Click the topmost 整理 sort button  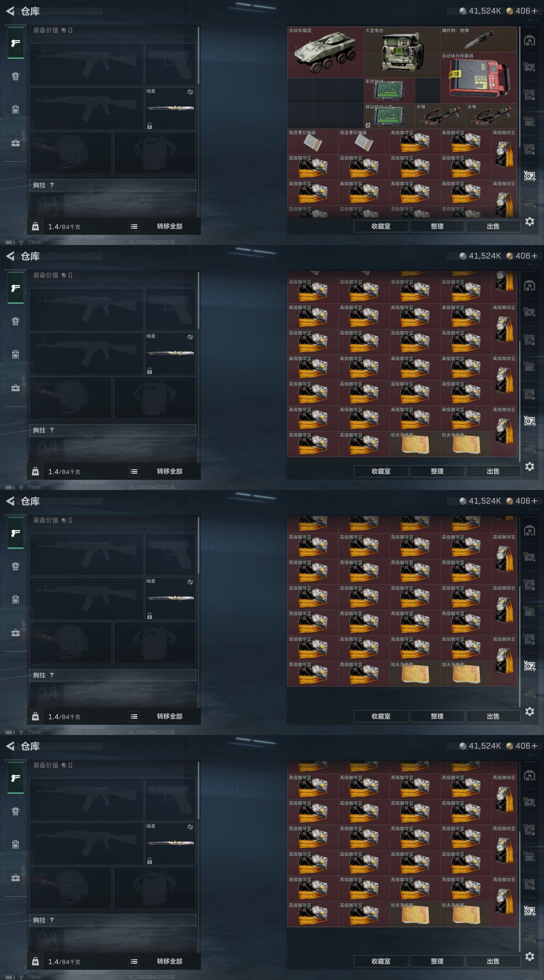pos(437,226)
